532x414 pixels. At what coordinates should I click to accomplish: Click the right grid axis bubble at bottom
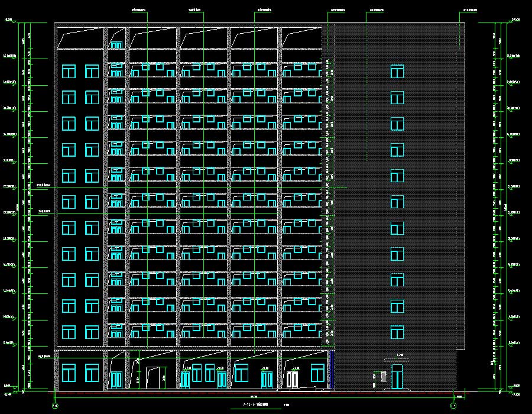(453, 406)
